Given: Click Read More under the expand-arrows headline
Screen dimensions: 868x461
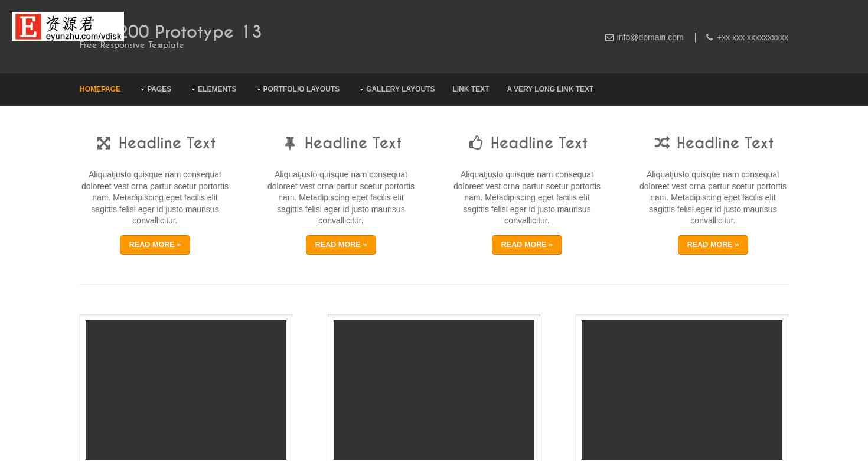Looking at the screenshot, I should (155, 245).
